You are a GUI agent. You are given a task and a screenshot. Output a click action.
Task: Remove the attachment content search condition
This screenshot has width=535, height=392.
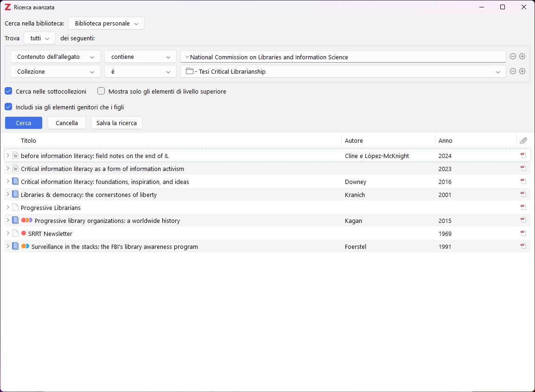513,57
